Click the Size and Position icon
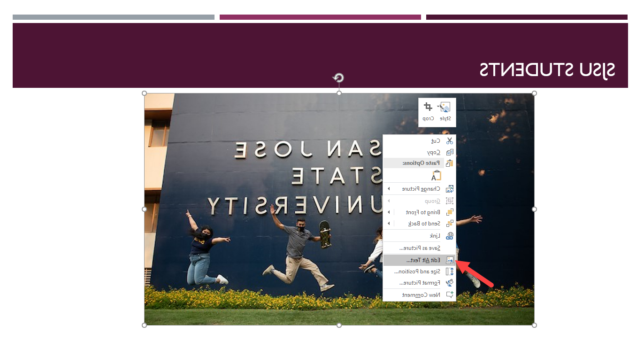Viewport: 644px width, 341px height. [450, 271]
